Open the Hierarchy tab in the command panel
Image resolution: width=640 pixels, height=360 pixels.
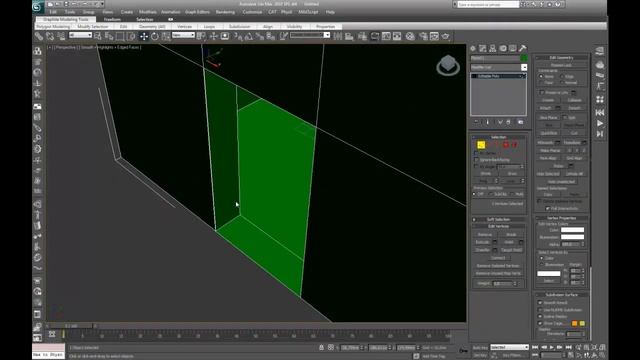(493, 48)
